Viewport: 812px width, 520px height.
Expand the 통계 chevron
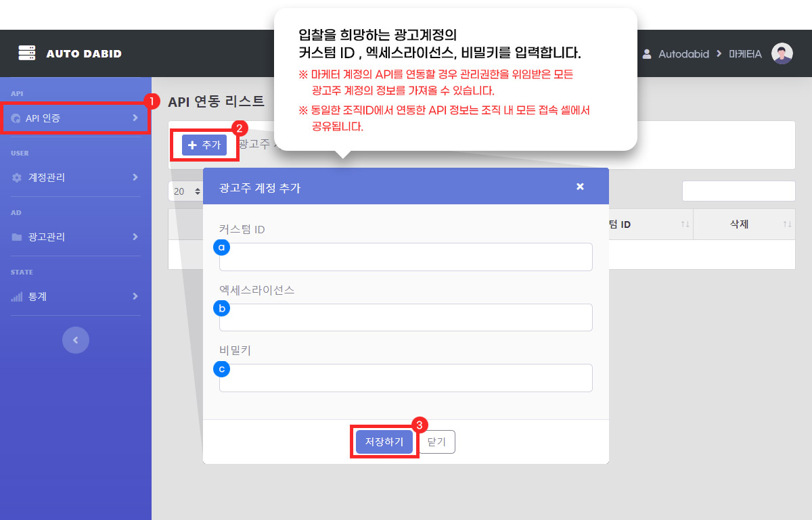coord(135,296)
